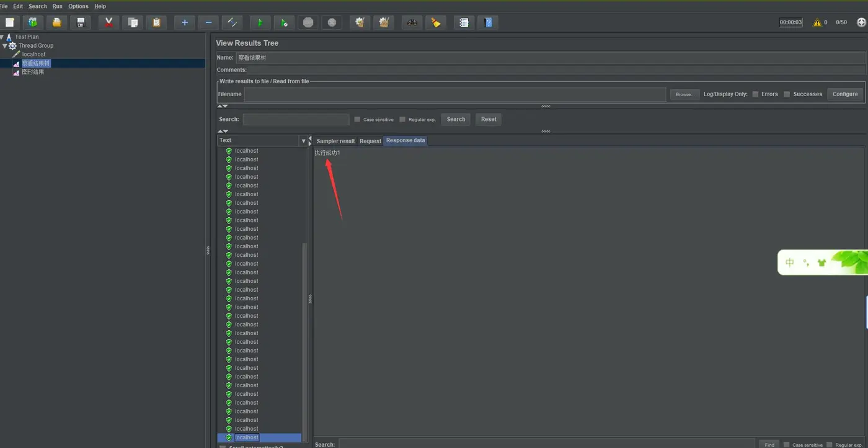Click the Toggle enable/disable toolbar icon
868x448 pixels.
[232, 22]
